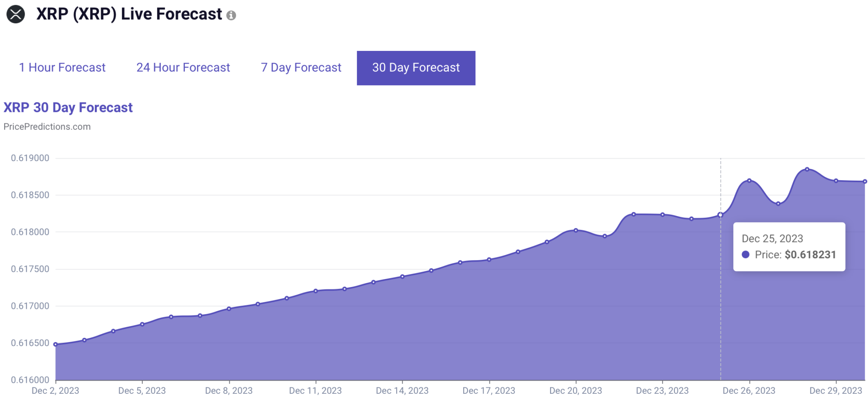
Task: Click the last data point on the chart
Action: coord(865,181)
